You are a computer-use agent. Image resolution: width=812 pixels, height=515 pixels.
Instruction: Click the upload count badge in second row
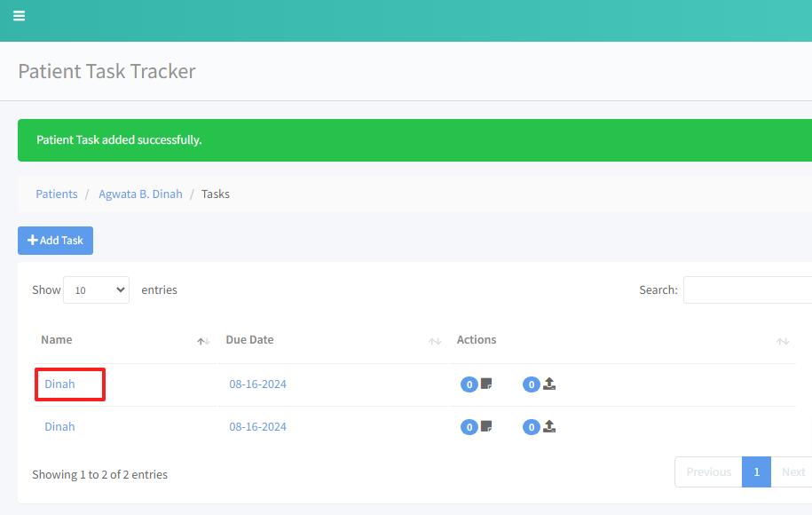point(532,427)
